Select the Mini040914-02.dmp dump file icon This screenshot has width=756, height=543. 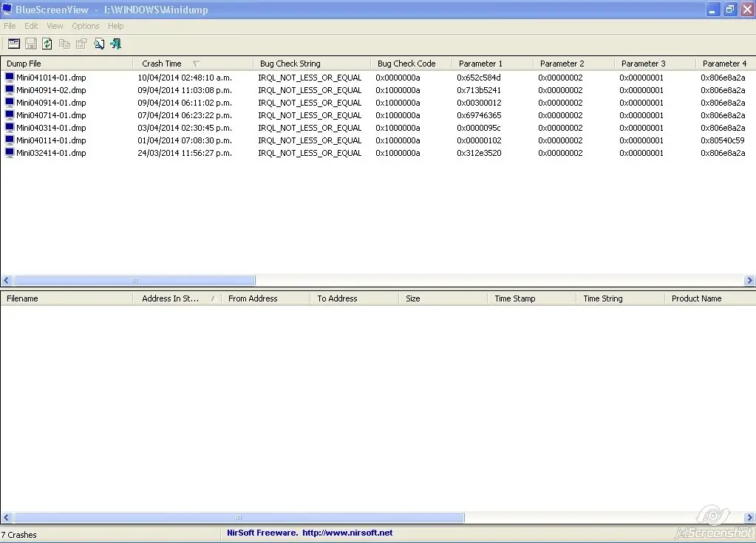tap(10, 89)
